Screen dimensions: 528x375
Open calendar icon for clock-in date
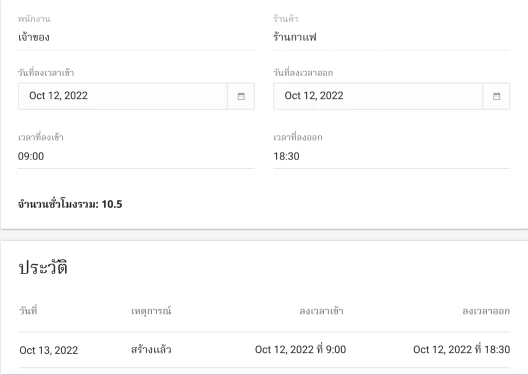coord(241,96)
